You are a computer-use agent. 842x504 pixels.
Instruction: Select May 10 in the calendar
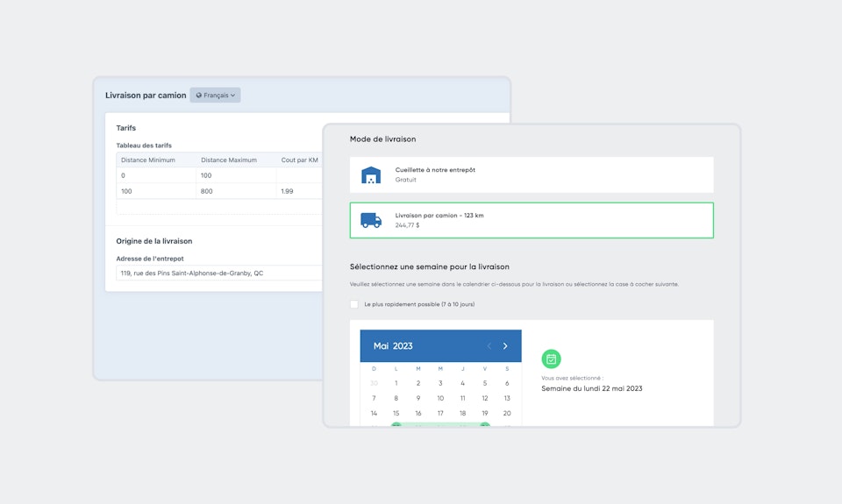tap(440, 398)
